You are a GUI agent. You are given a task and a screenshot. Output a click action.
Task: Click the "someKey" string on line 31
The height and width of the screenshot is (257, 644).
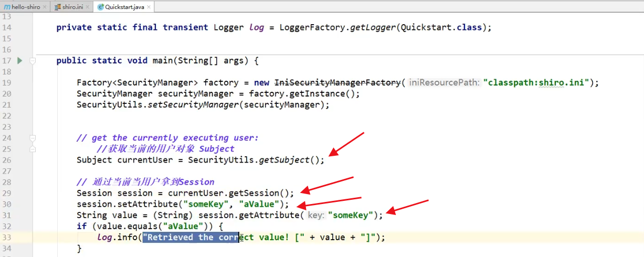click(350, 215)
